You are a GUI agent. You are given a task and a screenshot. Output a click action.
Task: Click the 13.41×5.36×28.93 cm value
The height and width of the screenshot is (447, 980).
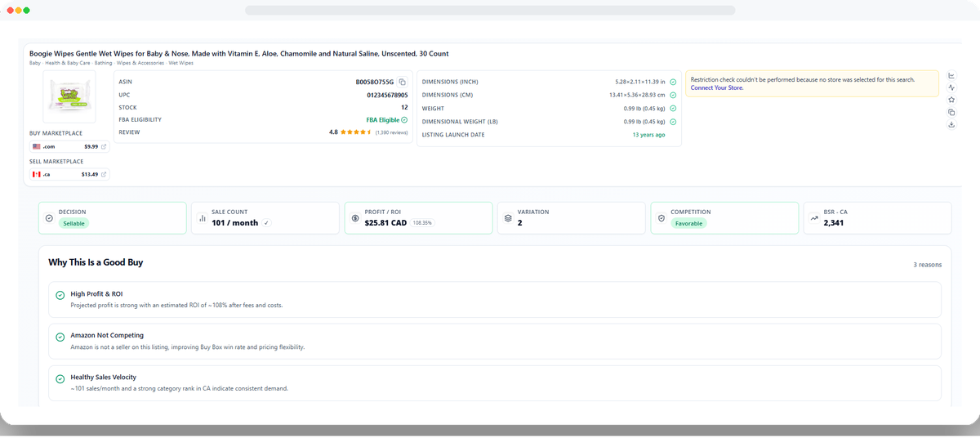[639, 95]
